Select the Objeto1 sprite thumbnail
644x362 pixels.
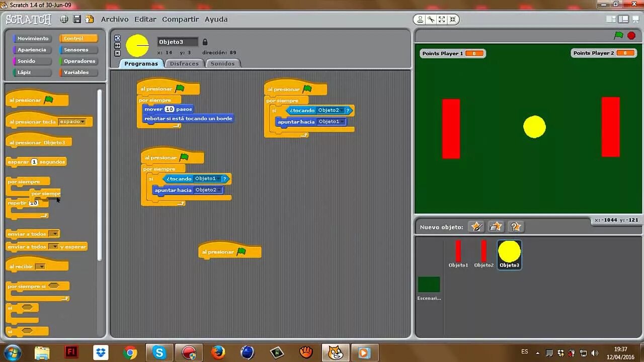(x=458, y=254)
